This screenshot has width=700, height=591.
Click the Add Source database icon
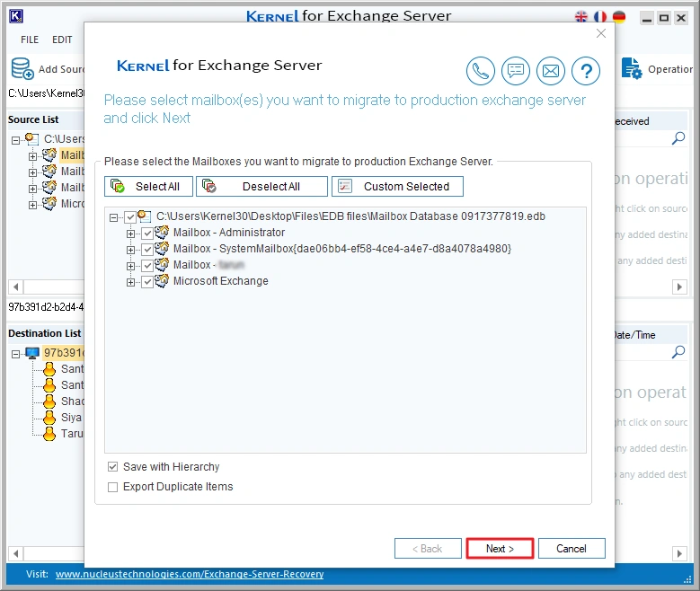(x=22, y=69)
